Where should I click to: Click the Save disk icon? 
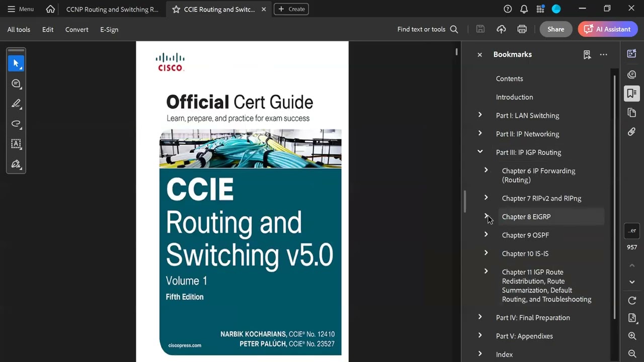[480, 29]
